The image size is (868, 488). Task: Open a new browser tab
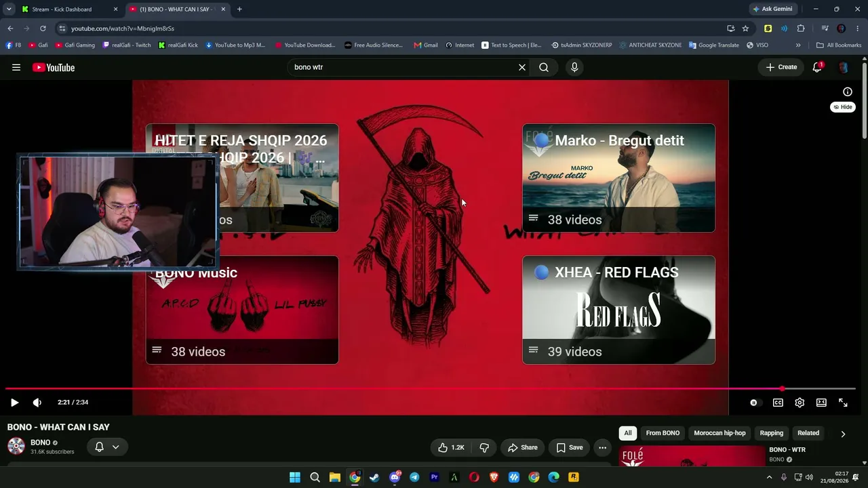click(x=239, y=9)
